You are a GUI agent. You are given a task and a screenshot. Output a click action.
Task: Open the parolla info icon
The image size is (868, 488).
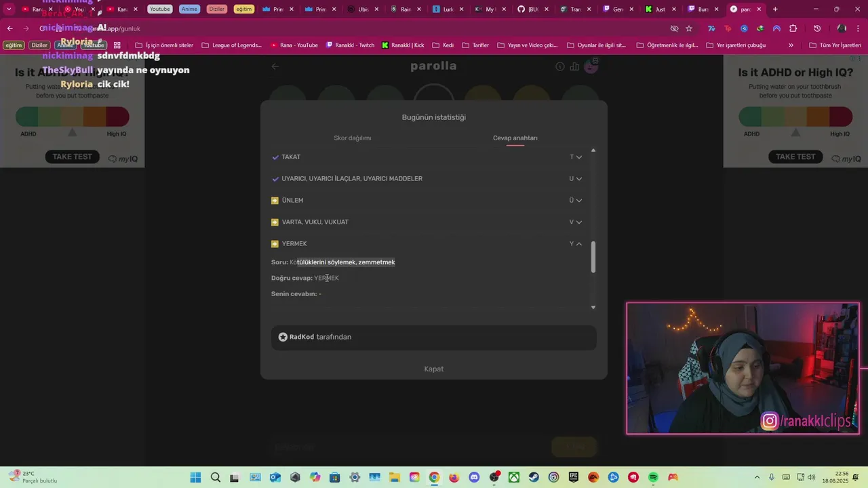click(x=560, y=66)
